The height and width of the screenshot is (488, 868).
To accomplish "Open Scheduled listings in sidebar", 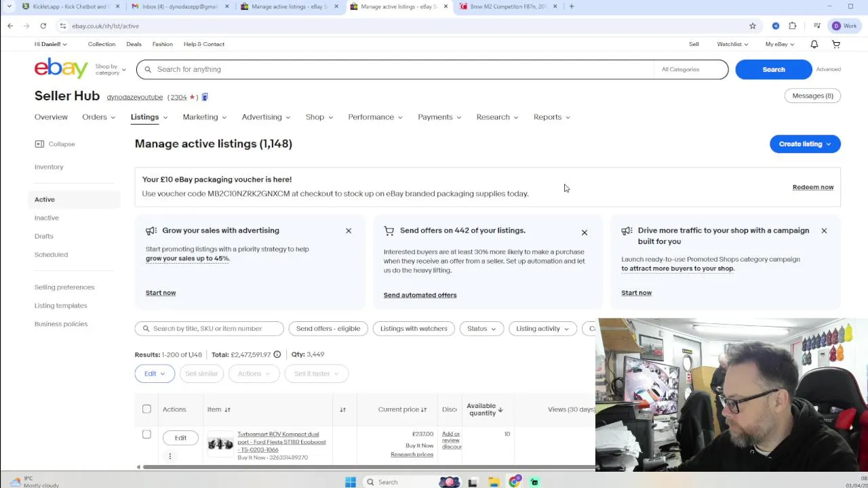I will pyautogui.click(x=51, y=254).
